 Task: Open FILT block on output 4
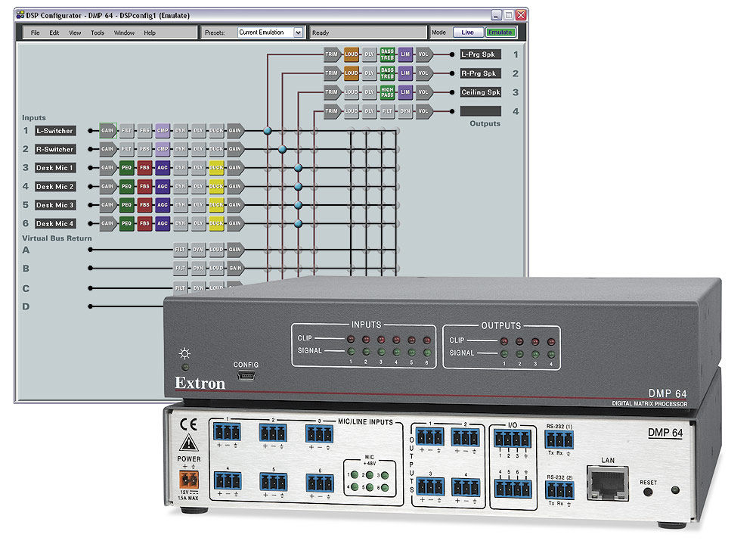(x=387, y=111)
